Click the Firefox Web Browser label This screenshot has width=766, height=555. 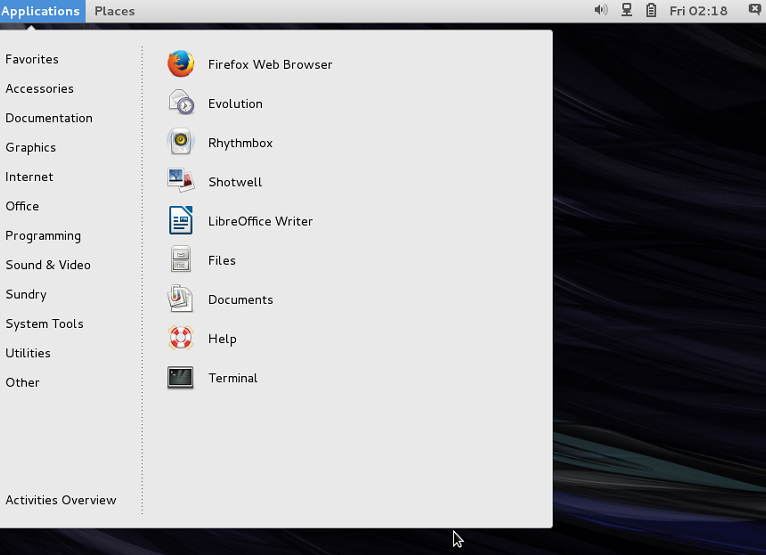pyautogui.click(x=270, y=64)
